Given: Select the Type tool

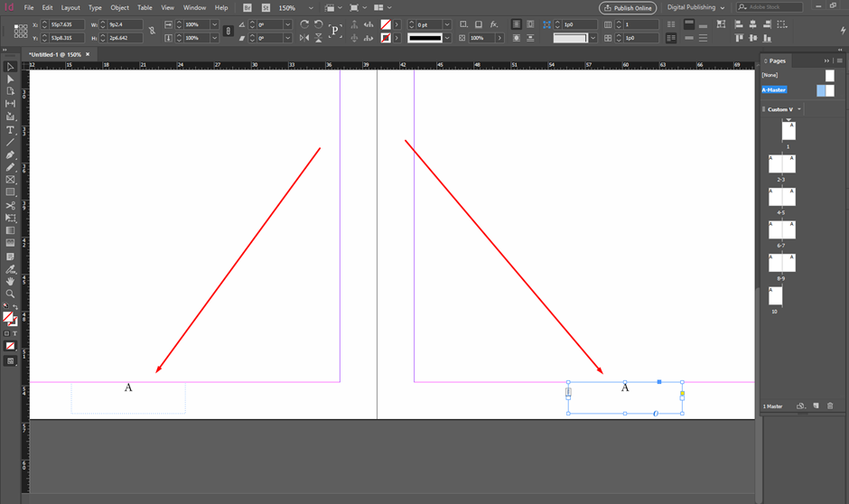Looking at the screenshot, I should coord(11,130).
